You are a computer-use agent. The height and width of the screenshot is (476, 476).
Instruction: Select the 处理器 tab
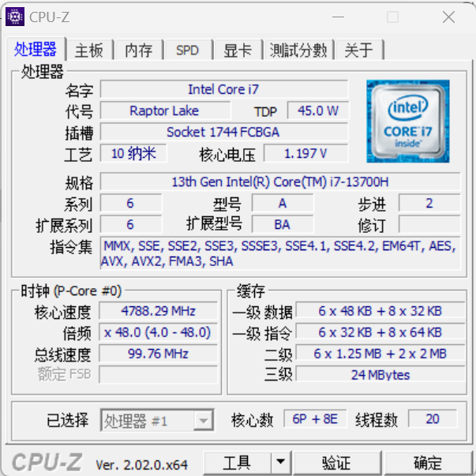click(36, 49)
